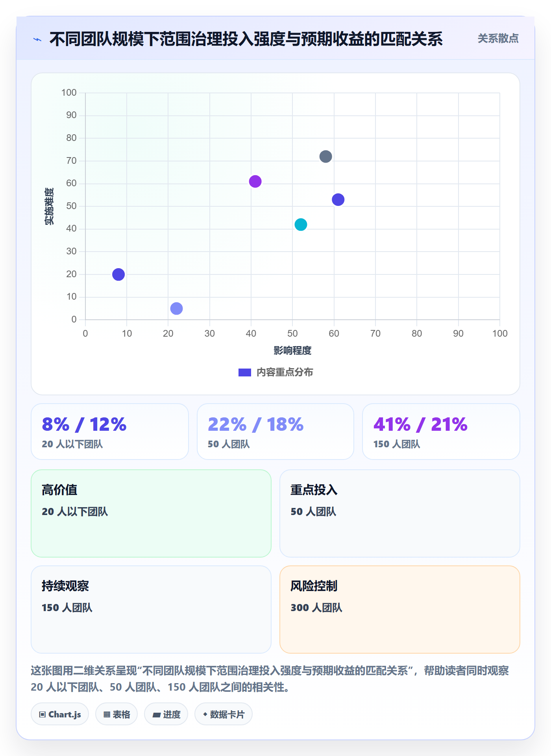Viewport: 551px width, 756px height.
Task: Click 20 人以下团队 text in the 高价值 card
Action: [75, 511]
